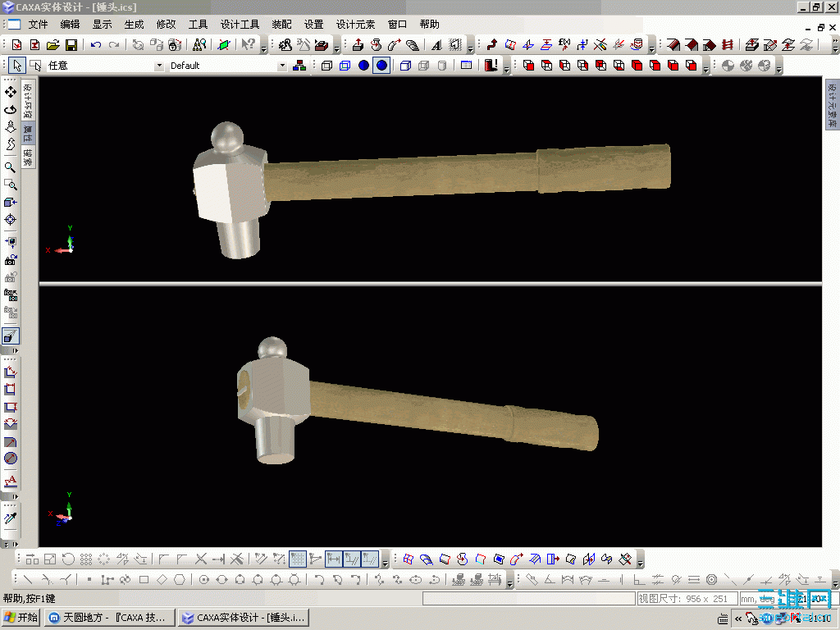
Task: Open the f(x) parameter table tool
Action: pos(564,44)
